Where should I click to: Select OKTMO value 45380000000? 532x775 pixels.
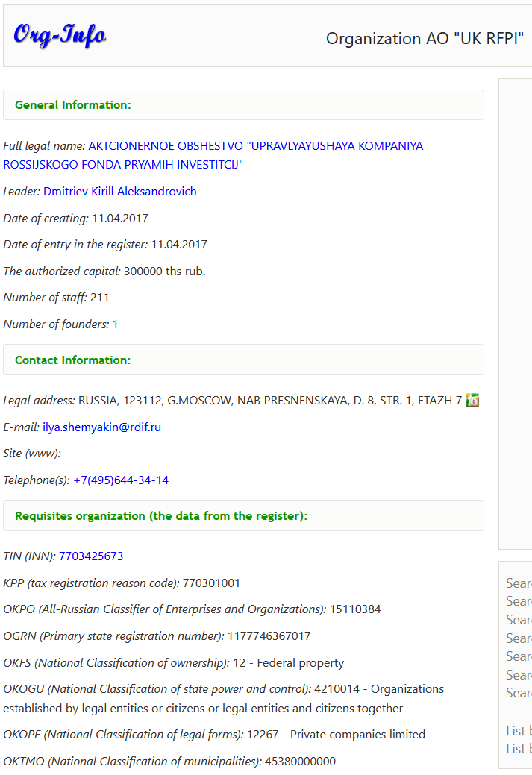300,761
